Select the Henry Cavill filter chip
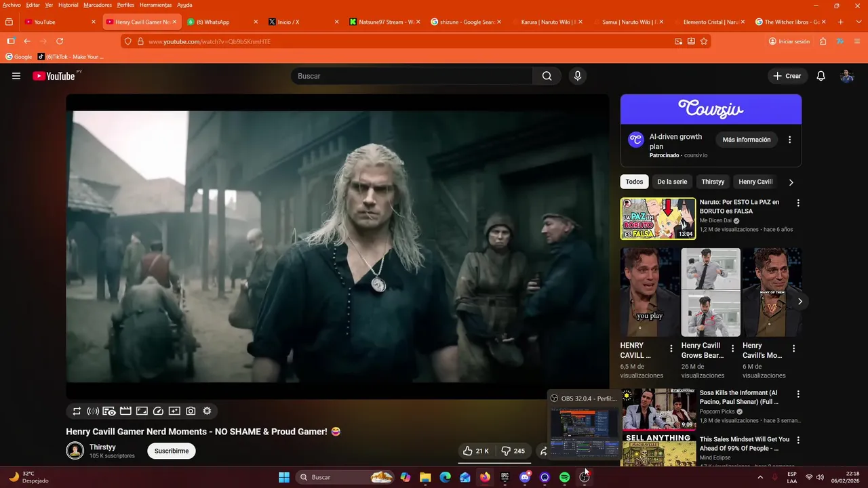Screen dimensions: 868x488 pyautogui.click(x=755, y=182)
